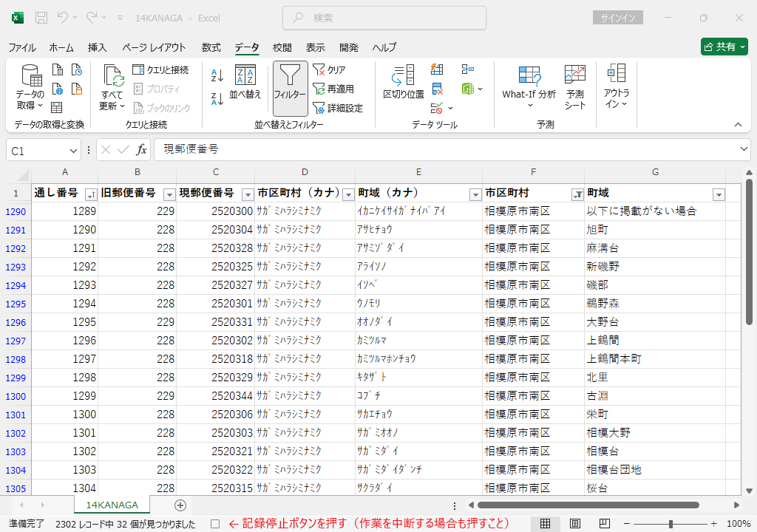
Task: Click クリア to clear the filter
Action: pos(329,70)
